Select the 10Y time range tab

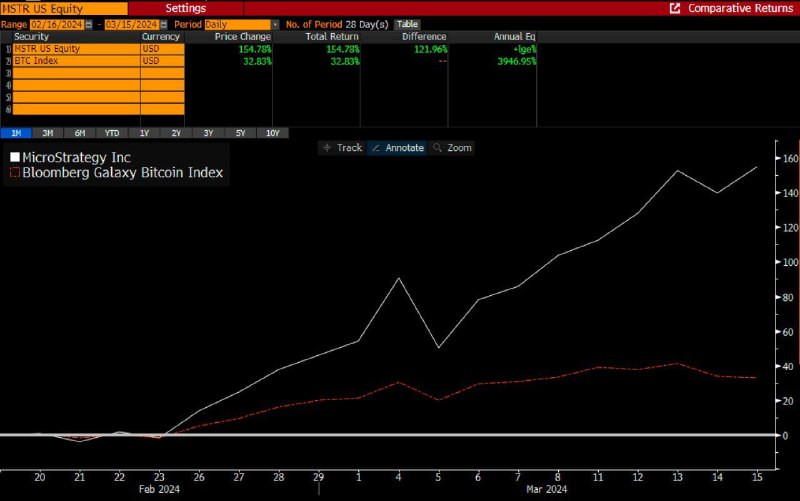click(x=273, y=133)
